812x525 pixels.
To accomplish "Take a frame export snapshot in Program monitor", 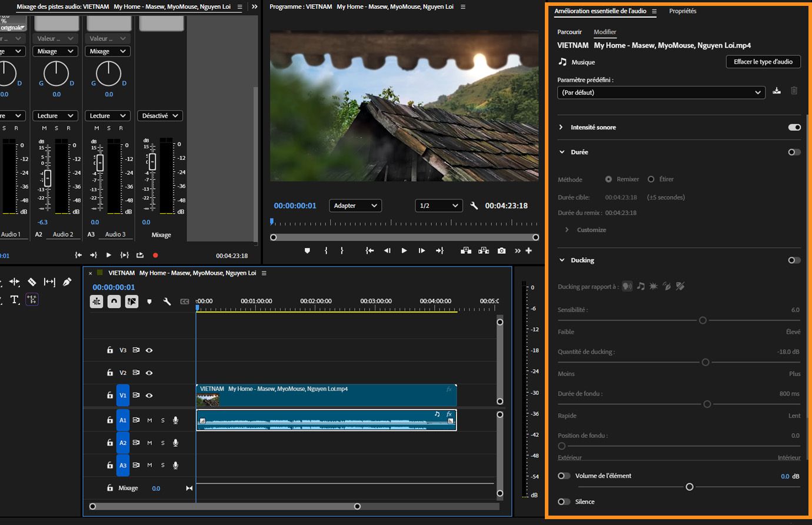I will coord(501,250).
